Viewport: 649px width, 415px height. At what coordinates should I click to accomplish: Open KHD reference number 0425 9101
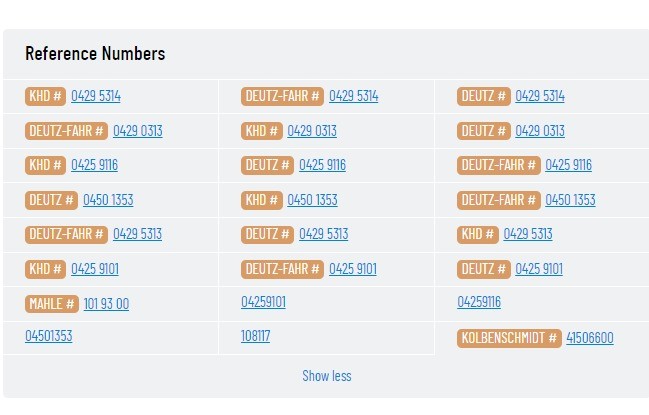tap(95, 269)
